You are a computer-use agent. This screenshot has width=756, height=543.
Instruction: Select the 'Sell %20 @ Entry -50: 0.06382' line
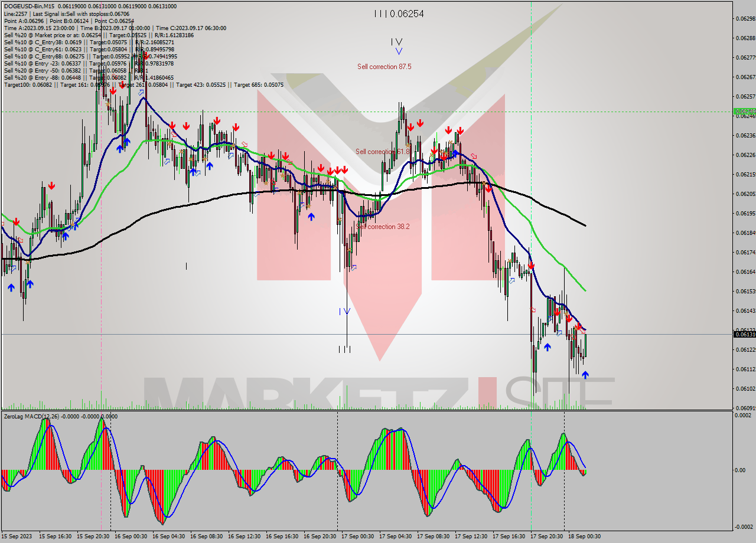76,70
